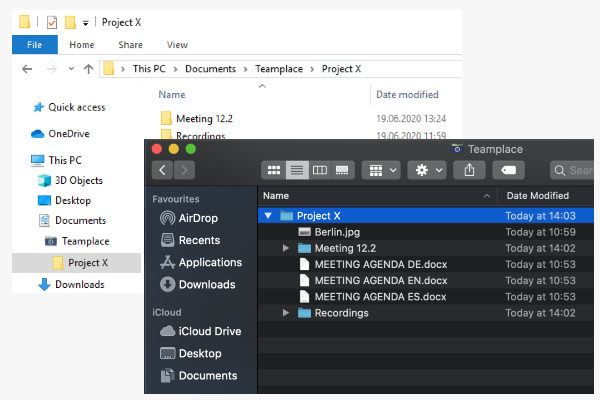Open Documents in Explorer sidebar
Screen dimensions: 600x400
[x=72, y=220]
